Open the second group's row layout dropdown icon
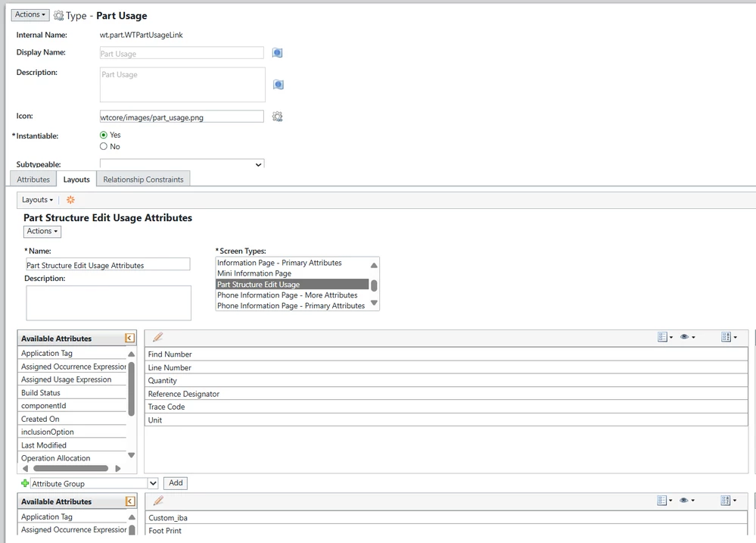The image size is (756, 543). click(664, 500)
